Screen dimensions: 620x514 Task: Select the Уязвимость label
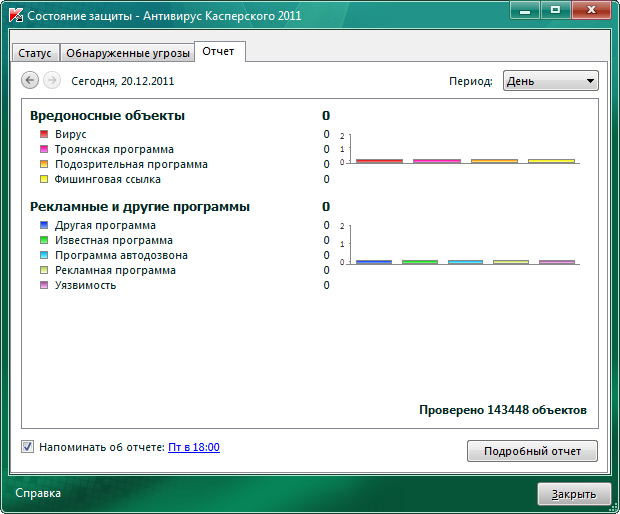coord(85,285)
